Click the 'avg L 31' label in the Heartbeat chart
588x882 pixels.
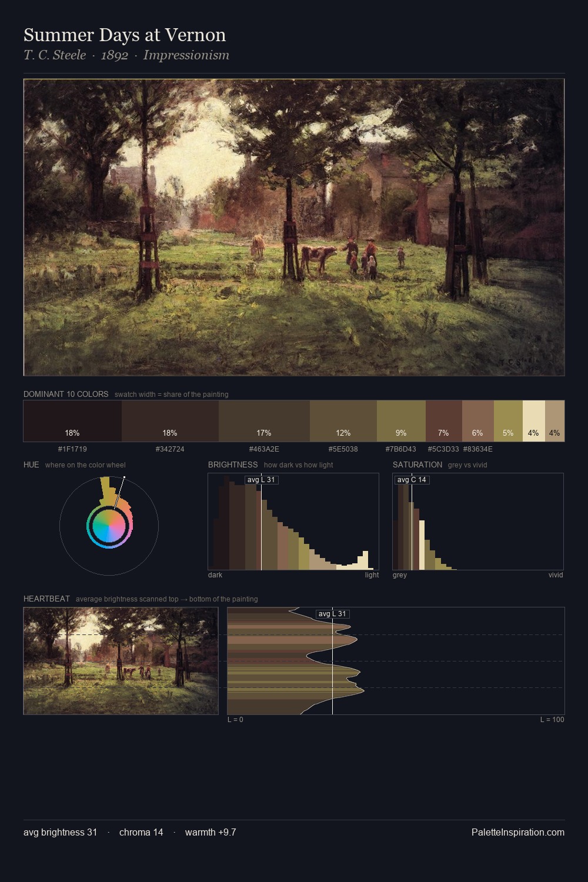click(333, 614)
